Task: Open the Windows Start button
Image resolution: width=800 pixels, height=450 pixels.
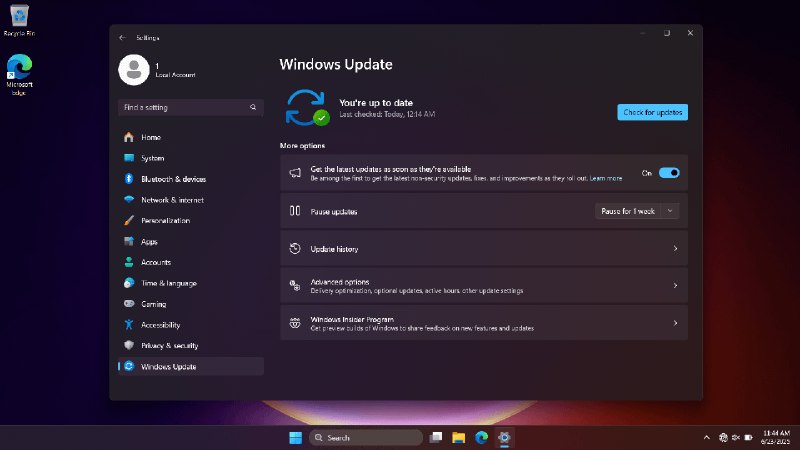Action: coord(295,438)
